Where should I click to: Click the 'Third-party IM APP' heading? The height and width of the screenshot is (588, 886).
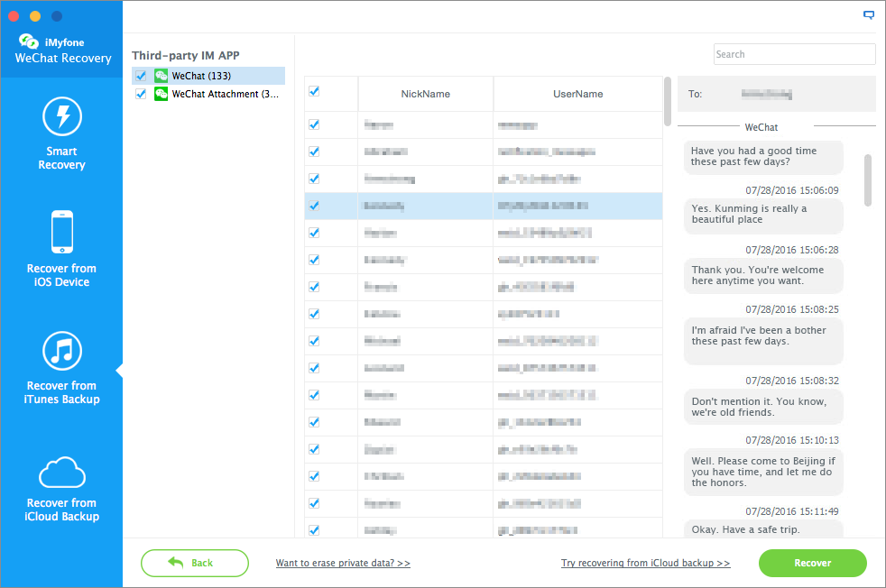coord(185,55)
